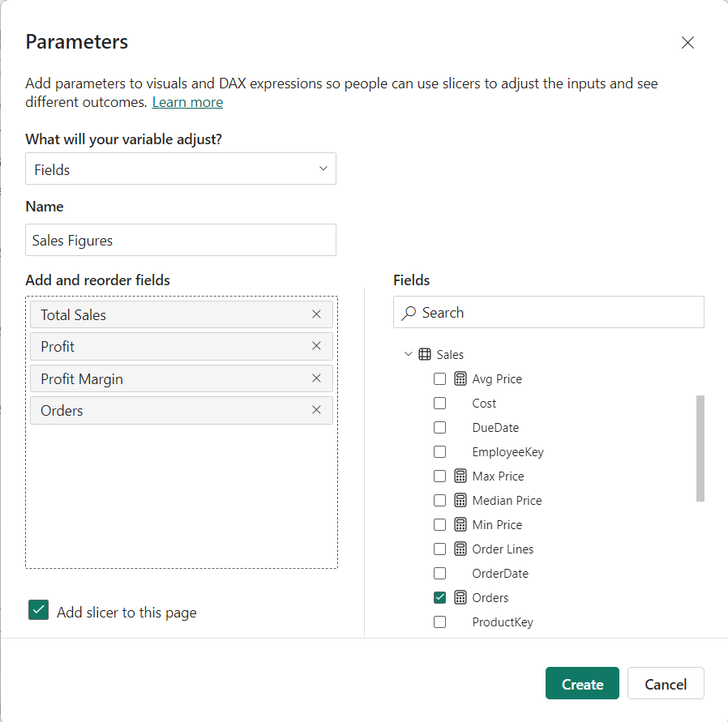728x722 pixels.
Task: Uncheck the Orders measure checkbox
Action: [x=439, y=597]
